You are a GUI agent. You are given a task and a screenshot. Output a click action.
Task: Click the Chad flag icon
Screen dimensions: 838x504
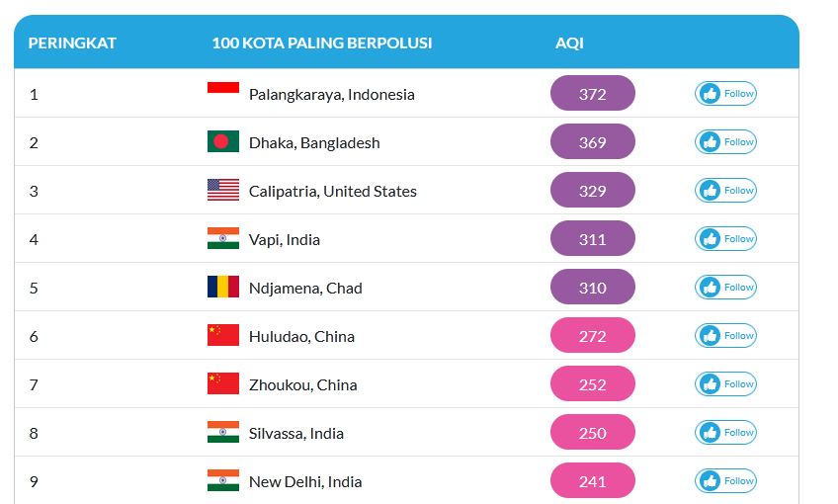(222, 288)
